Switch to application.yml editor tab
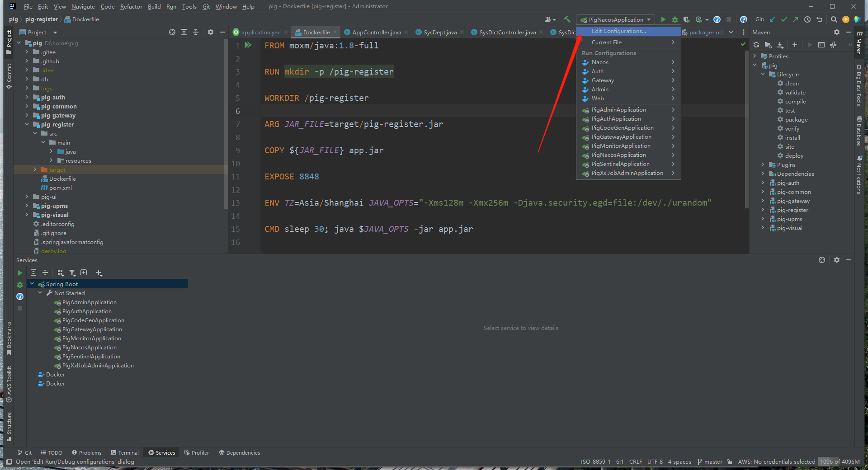The height and width of the screenshot is (470, 868). [260, 32]
